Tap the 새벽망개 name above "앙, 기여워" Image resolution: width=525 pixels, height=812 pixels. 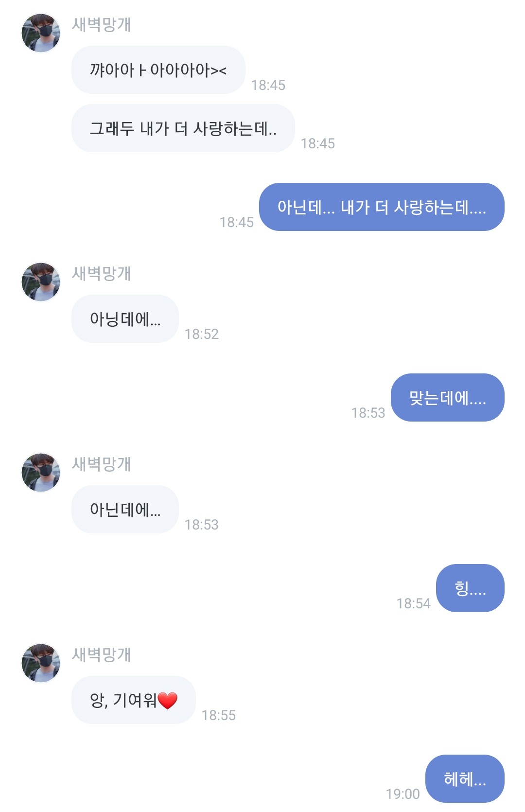coord(102,655)
